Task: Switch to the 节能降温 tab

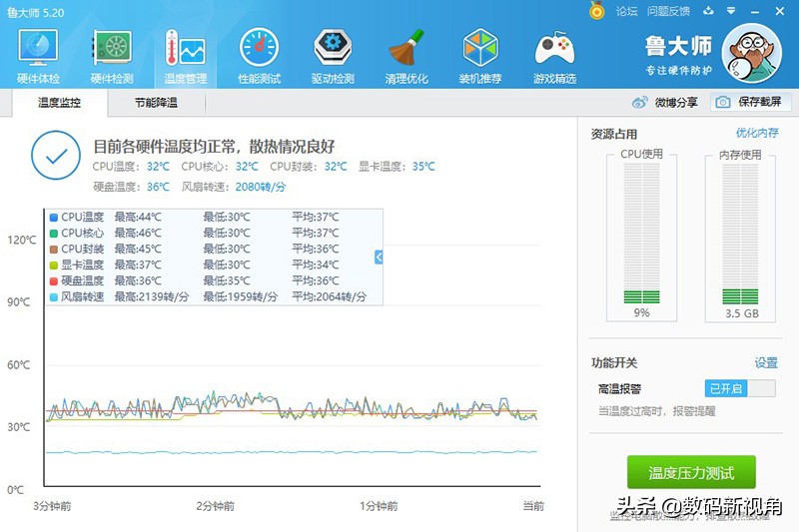Action: 156,103
